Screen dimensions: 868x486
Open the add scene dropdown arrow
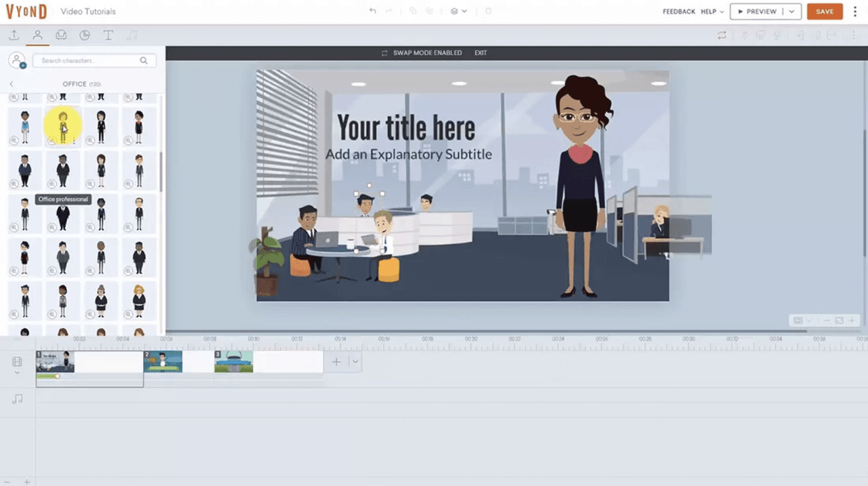pyautogui.click(x=355, y=362)
